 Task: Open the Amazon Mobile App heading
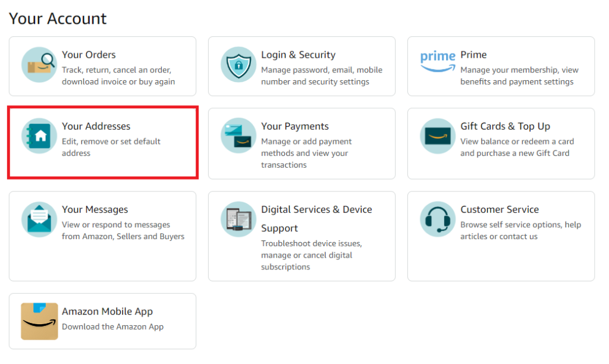point(107,312)
